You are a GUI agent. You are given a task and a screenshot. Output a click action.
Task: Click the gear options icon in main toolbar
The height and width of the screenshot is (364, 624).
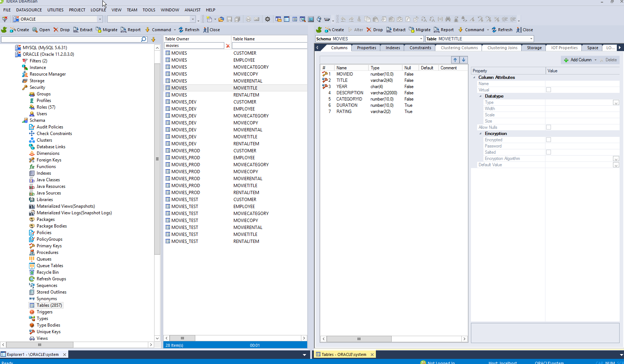pos(268,19)
